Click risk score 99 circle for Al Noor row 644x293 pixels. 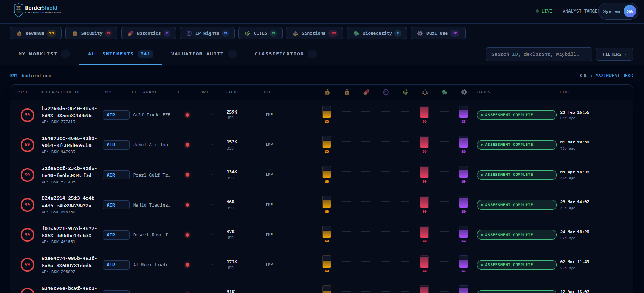(x=27, y=264)
